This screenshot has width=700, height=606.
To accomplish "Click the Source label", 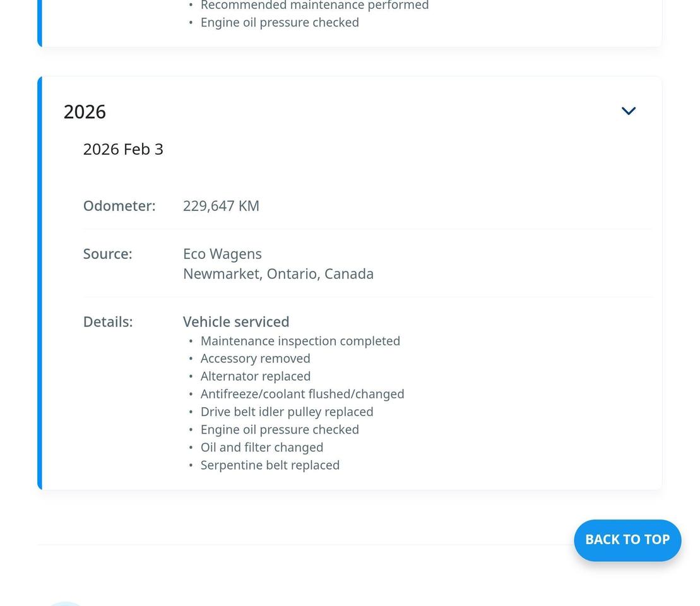I will click(107, 254).
